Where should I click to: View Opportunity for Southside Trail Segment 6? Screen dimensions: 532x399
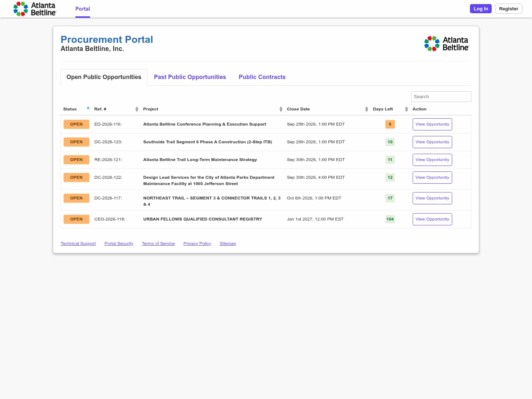coord(432,142)
